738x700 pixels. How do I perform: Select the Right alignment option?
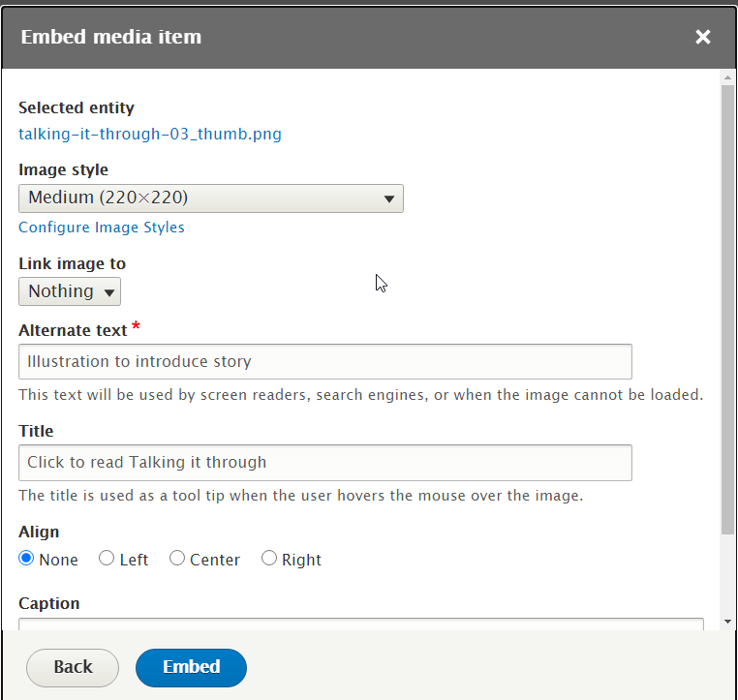click(268, 559)
